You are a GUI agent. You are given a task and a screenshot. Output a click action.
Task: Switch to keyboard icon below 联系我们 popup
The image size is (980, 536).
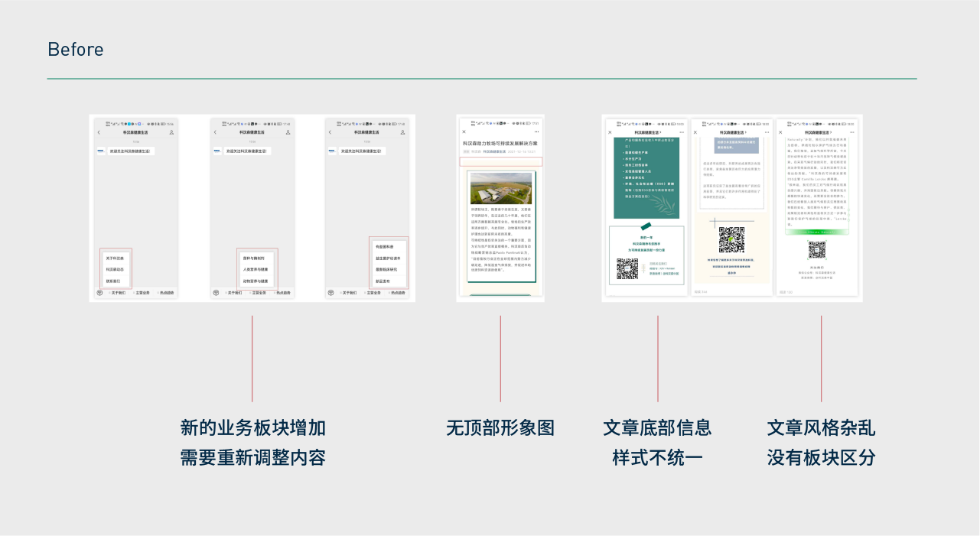point(99,293)
